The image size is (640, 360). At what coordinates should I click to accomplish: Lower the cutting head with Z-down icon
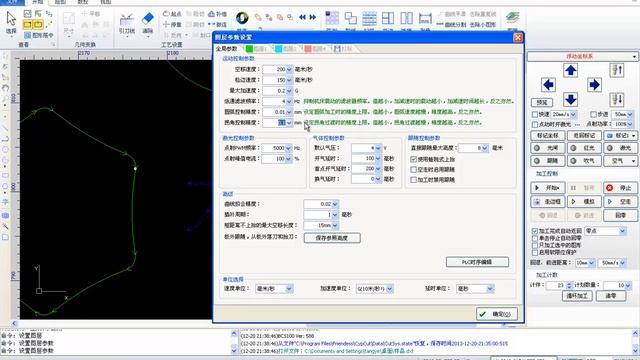(617, 99)
